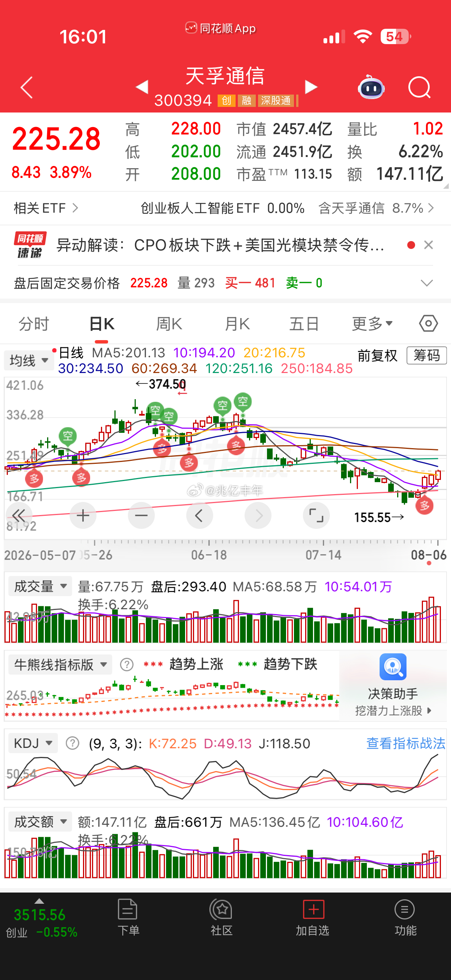Screen dimensions: 451x980
Task: Switch to the previous stock with the left triangle
Action: coord(142,87)
